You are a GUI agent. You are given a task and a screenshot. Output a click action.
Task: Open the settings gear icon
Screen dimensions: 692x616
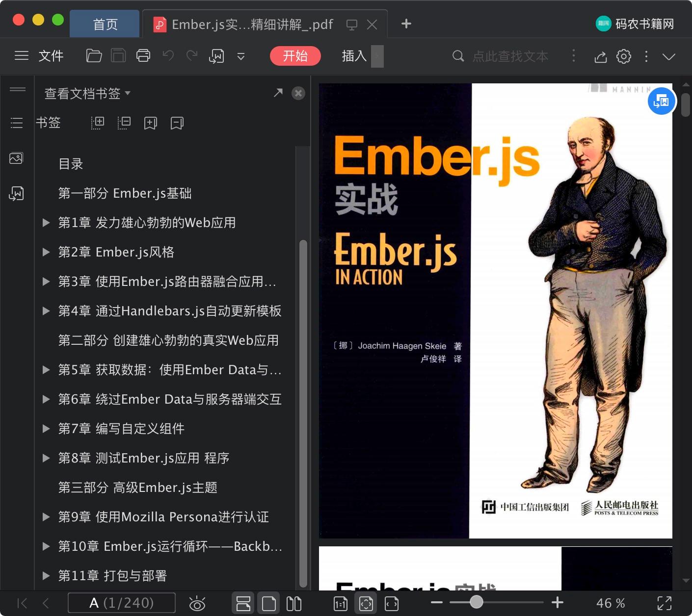coord(624,56)
